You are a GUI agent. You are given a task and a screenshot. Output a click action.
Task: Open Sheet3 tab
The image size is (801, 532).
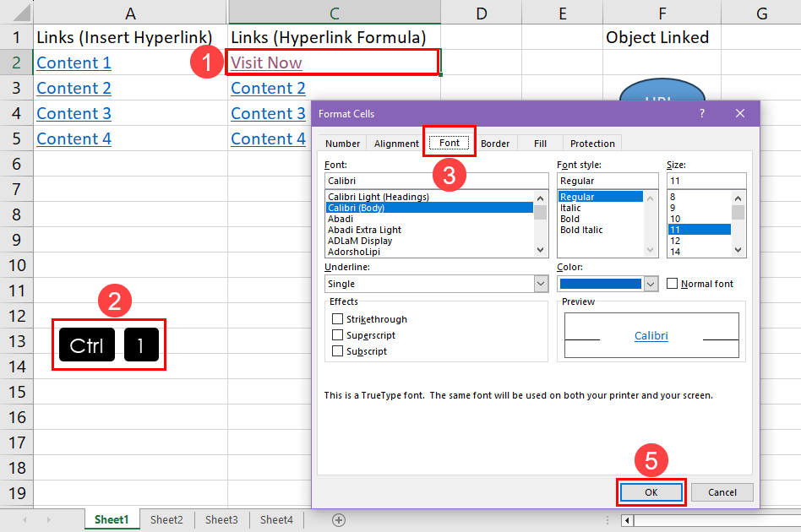click(221, 519)
